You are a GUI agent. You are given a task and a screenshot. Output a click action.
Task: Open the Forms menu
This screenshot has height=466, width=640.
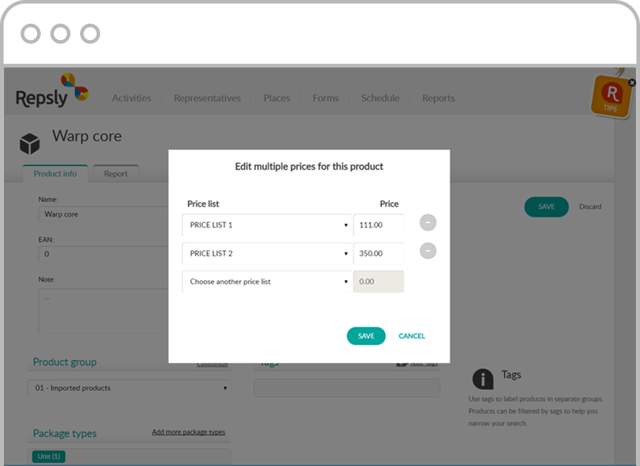(x=326, y=98)
